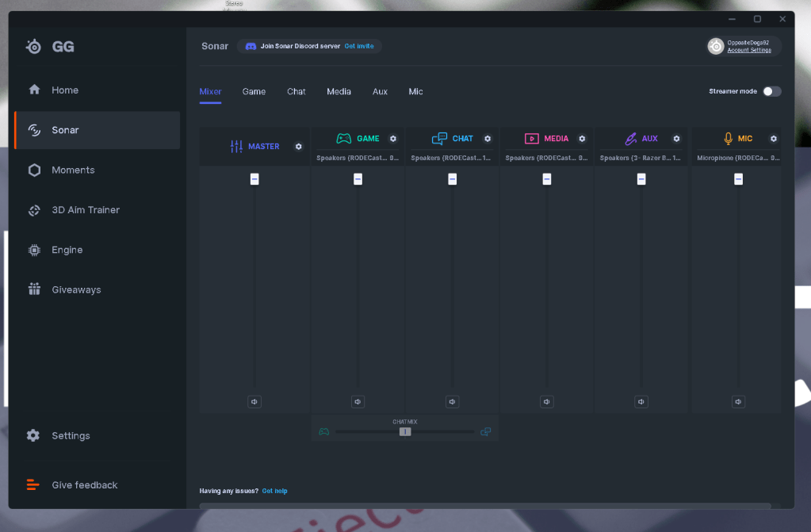The image size is (811, 532).
Task: Open CHAT output device dropdown
Action: tap(452, 158)
